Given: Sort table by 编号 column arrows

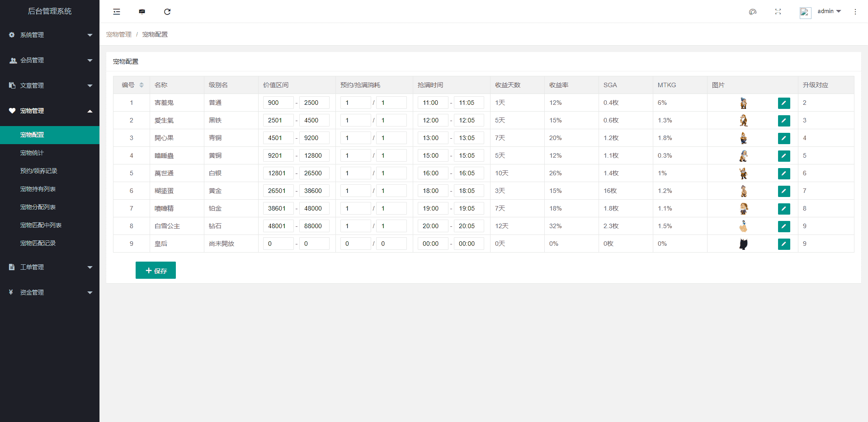Looking at the screenshot, I should click(x=142, y=85).
